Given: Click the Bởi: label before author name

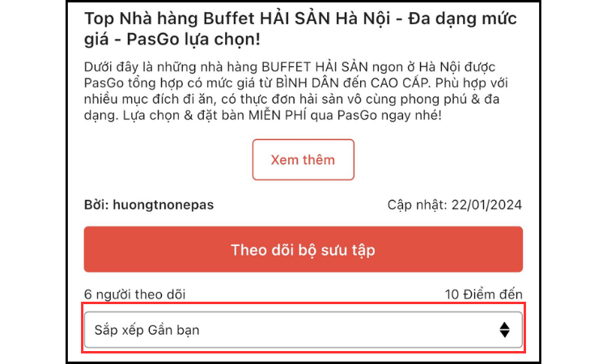Looking at the screenshot, I should tap(96, 205).
